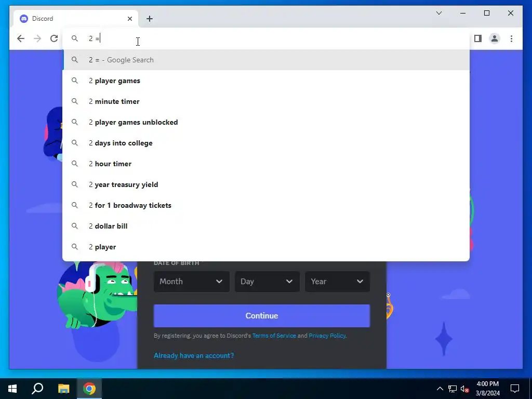Minimize the Chrome window
The height and width of the screenshot is (399, 532).
[x=463, y=13]
